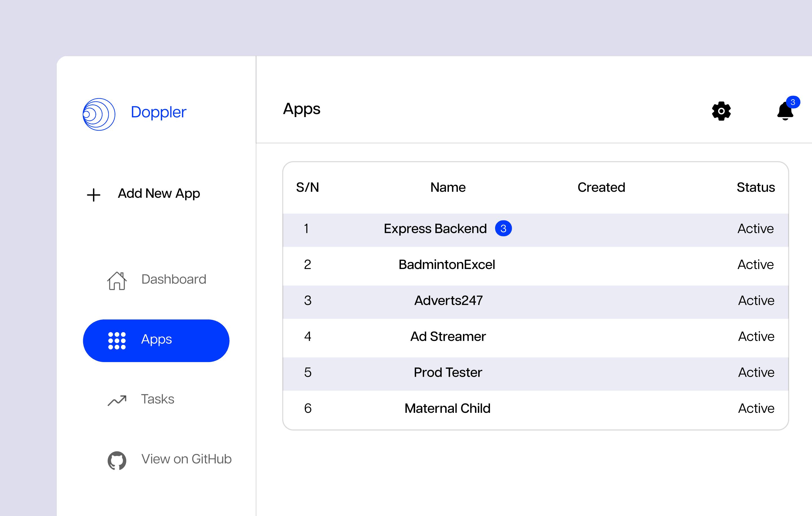The image size is (812, 516).
Task: Go to the Dashboard menu item
Action: coord(173,279)
